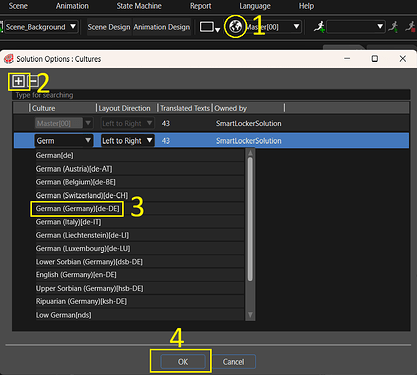Image resolution: width=417 pixels, height=375 pixels.
Task: Select Upper Sorbian (Germany)[hsb-DE]
Action: pos(140,288)
